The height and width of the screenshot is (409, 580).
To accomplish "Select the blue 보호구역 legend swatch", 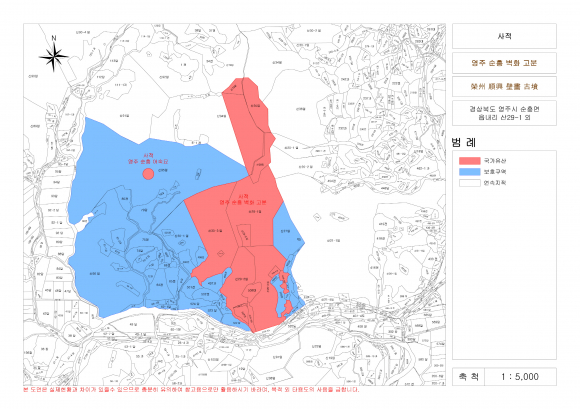I will (469, 172).
